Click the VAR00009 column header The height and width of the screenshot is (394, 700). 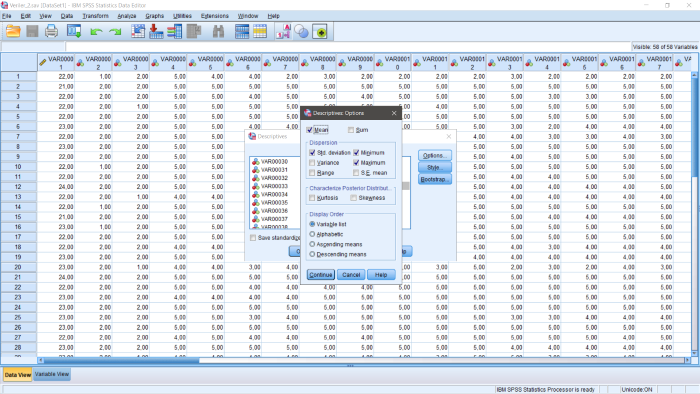[x=355, y=63]
